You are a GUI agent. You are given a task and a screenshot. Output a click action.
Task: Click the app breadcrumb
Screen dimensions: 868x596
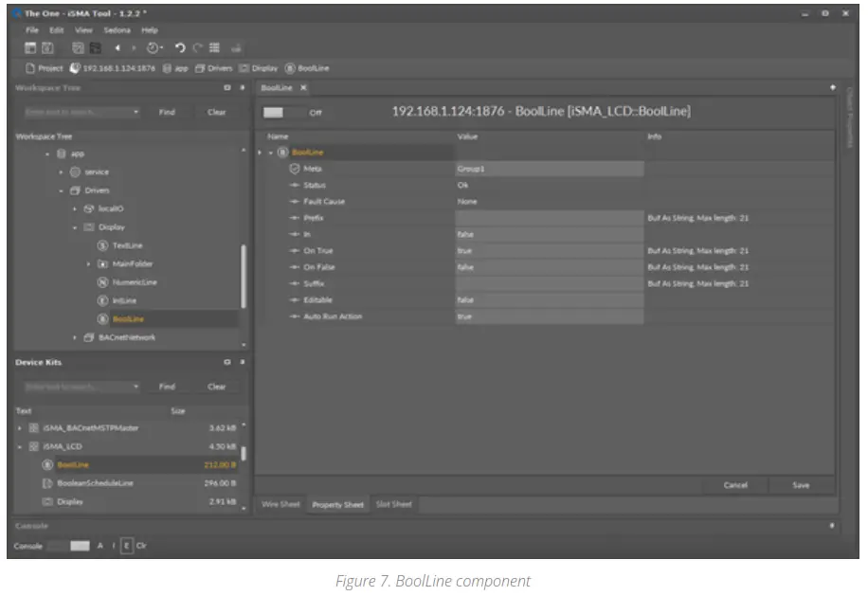coord(175,68)
